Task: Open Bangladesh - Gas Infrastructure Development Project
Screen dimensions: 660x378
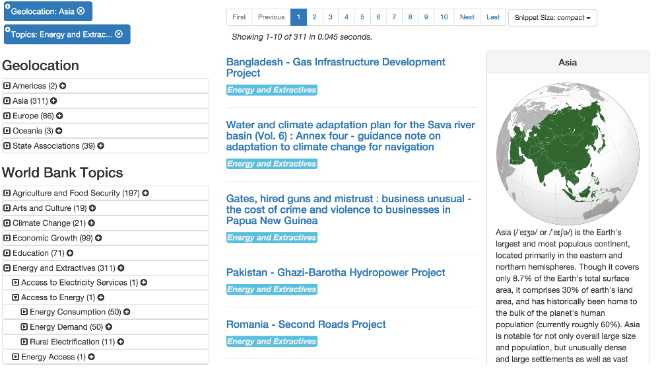Action: click(335, 67)
